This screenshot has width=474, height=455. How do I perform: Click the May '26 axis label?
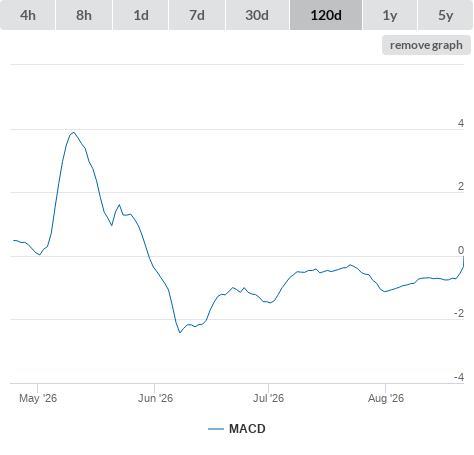pyautogui.click(x=38, y=398)
